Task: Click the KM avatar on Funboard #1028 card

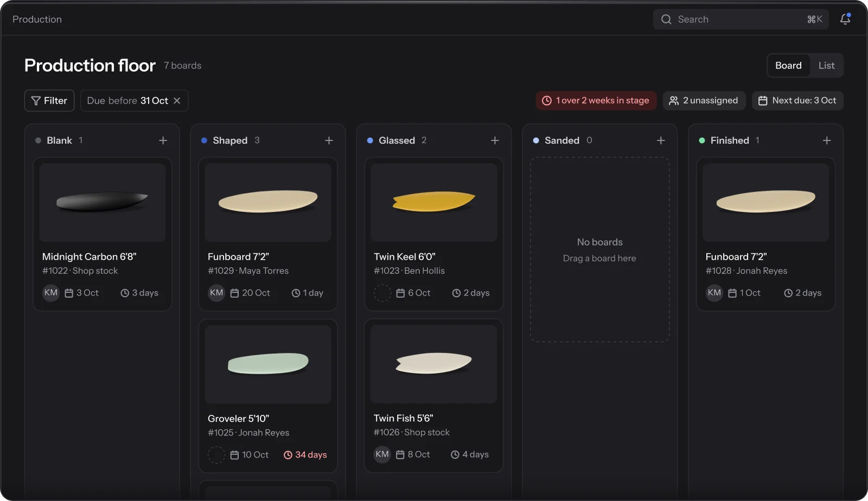Action: (714, 293)
